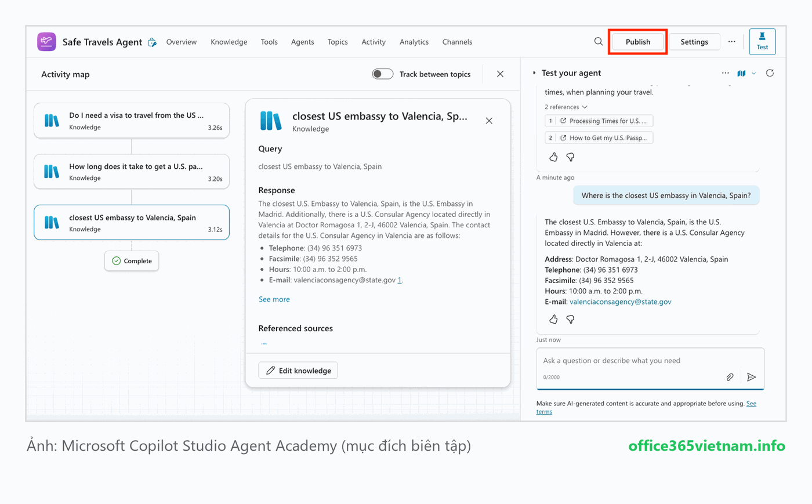
Task: Click the Complete status badge
Action: click(132, 261)
